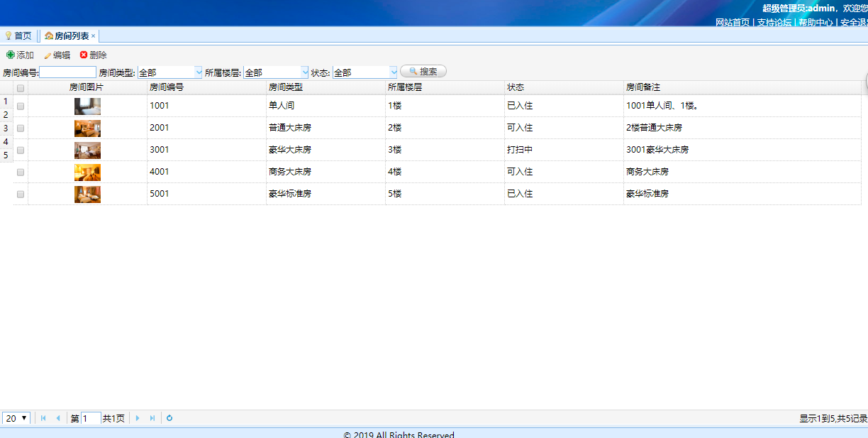
Task: Select the cell with room number 3001
Action: 206,150
